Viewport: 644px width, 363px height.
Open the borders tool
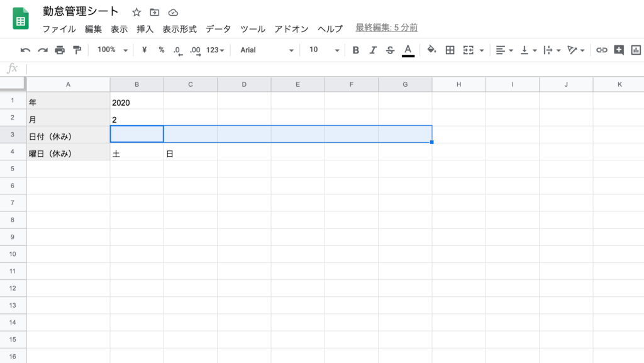[450, 50]
